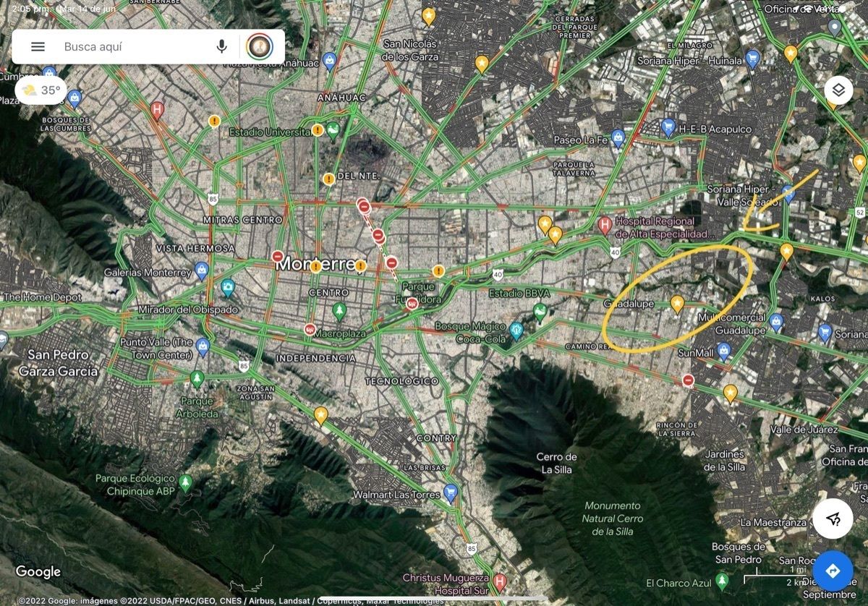Tap the construction icon beside Macroplaza label
868x606 pixels.
[310, 330]
